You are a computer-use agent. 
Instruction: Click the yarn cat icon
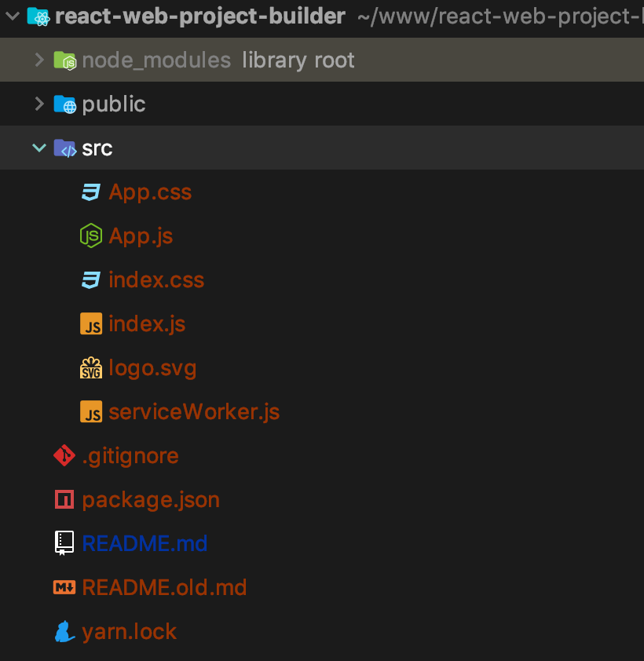pyautogui.click(x=64, y=631)
